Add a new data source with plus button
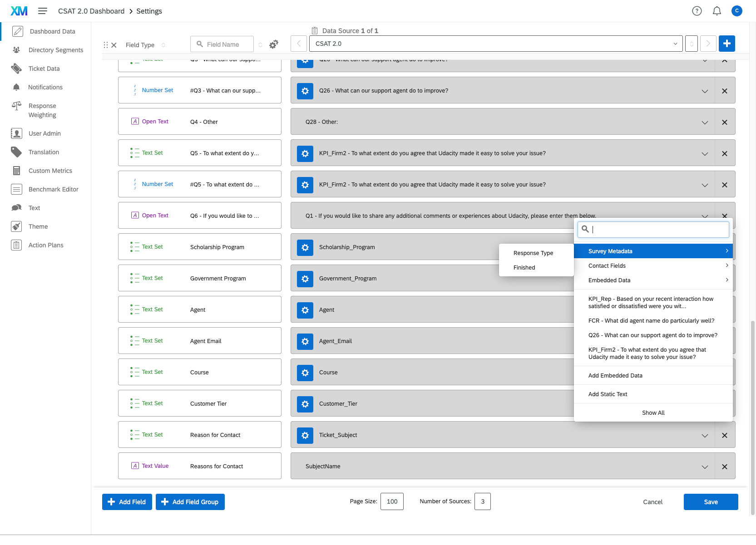This screenshot has width=756, height=545. pyautogui.click(x=727, y=44)
